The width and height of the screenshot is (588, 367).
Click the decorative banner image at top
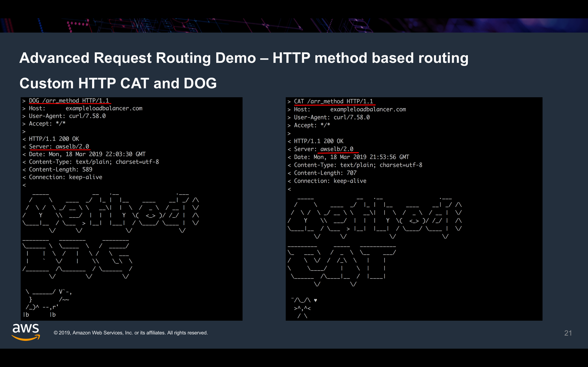[294, 25]
